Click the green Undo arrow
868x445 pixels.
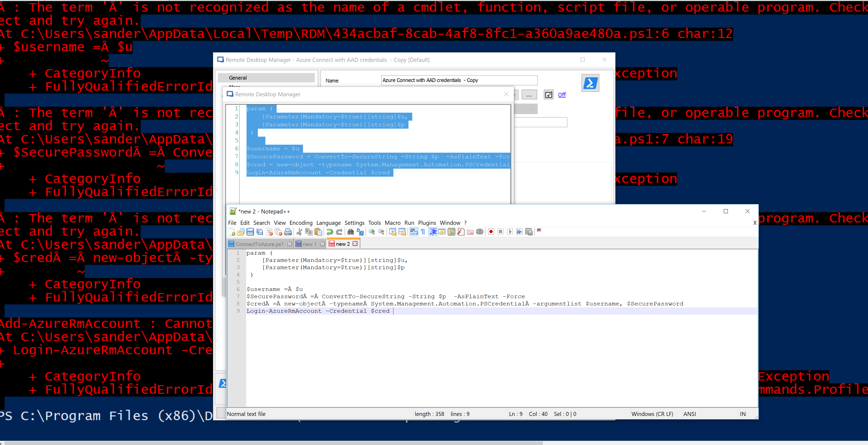(x=330, y=232)
